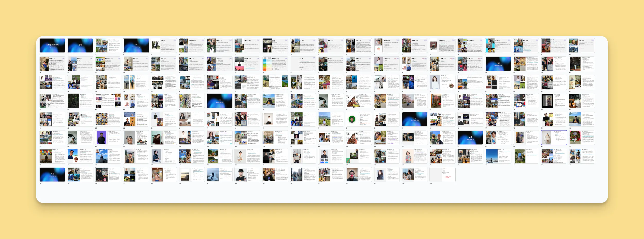Select slide 18 thumbnail
The image size is (644, 239).
(526, 46)
